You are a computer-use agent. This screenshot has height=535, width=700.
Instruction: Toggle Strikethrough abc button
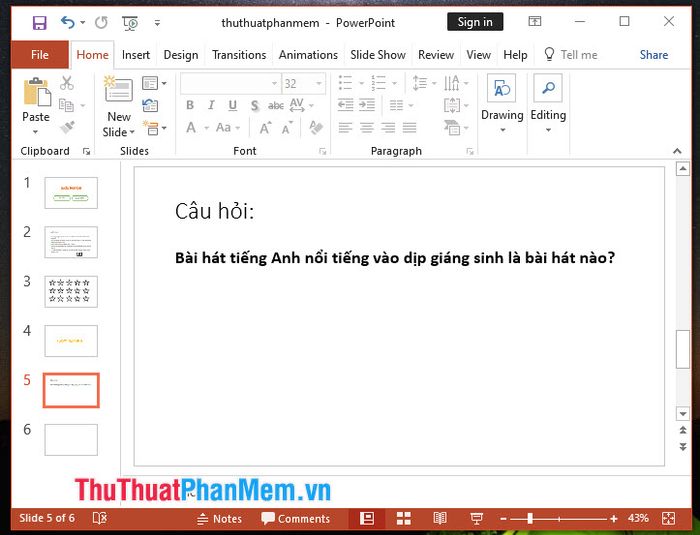[276, 105]
